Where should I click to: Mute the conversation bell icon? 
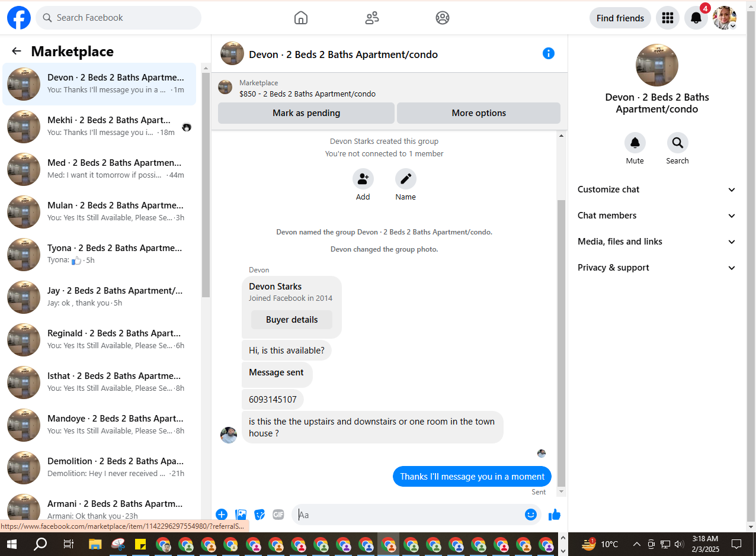click(635, 143)
